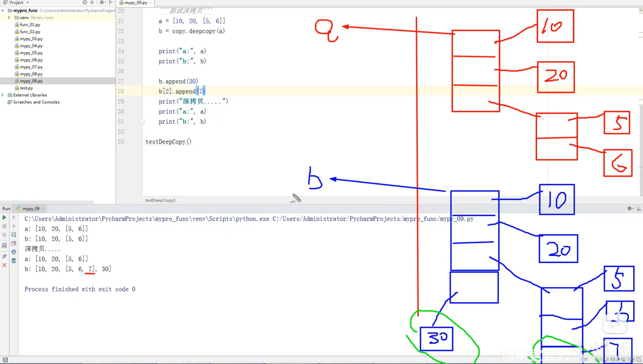Click the green Rerun button
643x364 pixels.
click(x=4, y=217)
